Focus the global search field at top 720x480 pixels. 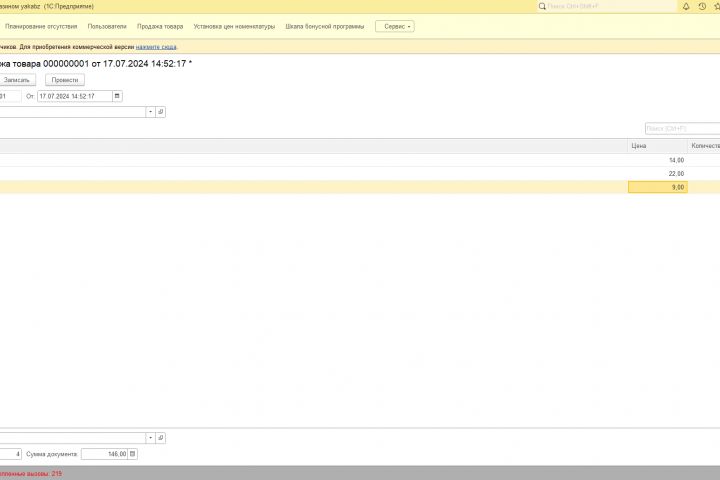tap(606, 6)
